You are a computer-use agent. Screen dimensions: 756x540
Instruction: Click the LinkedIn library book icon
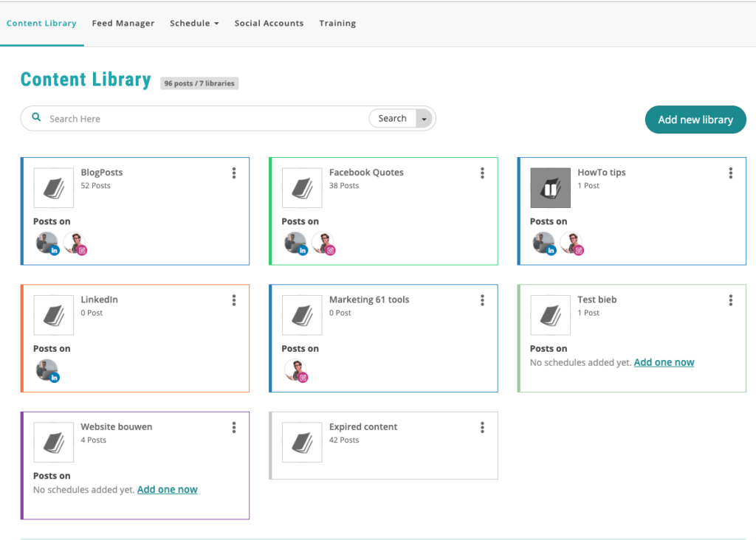pyautogui.click(x=53, y=315)
